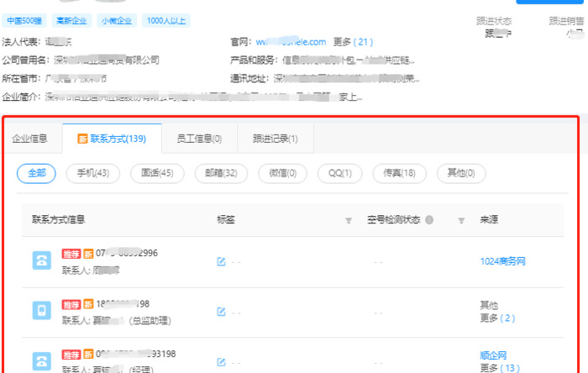Image resolution: width=588 pixels, height=373 pixels.
Task: Click landline phone icon for number ending 93198
Action: [x=42, y=361]
